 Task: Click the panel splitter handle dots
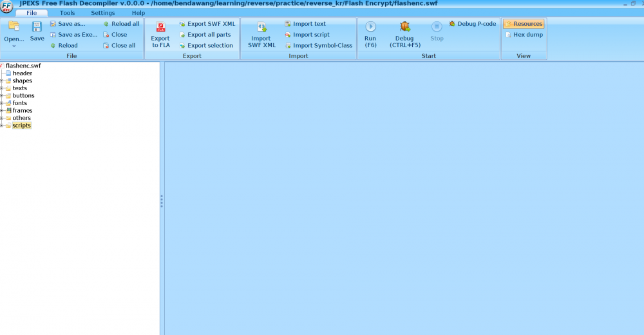(x=162, y=201)
